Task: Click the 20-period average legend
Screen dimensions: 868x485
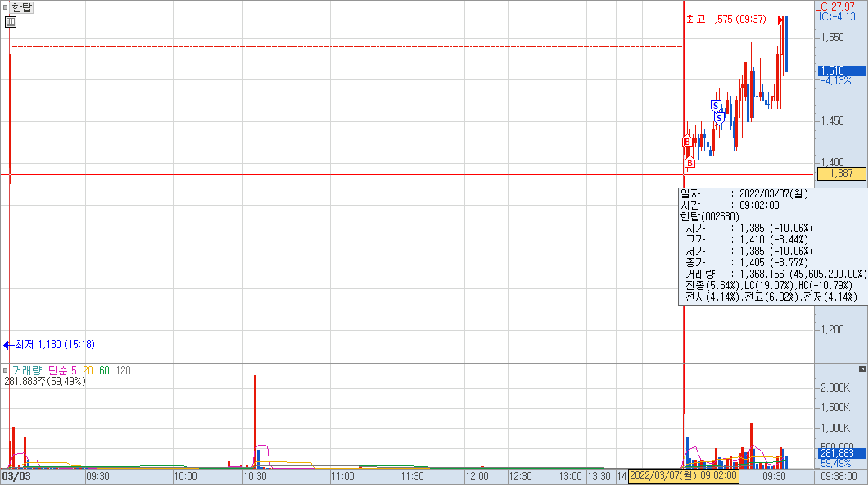Action: point(88,370)
